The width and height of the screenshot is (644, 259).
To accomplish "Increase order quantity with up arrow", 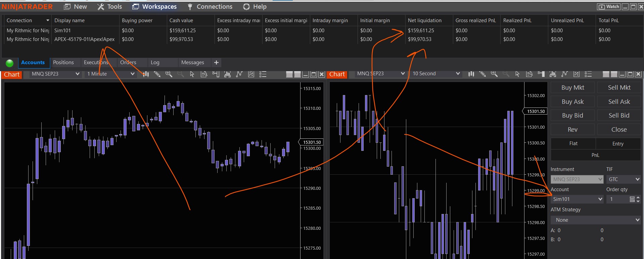I will (x=638, y=198).
